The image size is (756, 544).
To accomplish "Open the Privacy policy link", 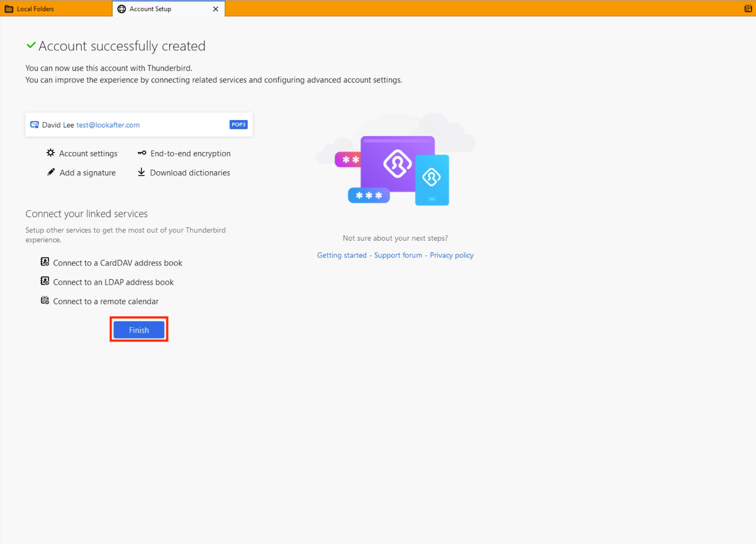I will click(x=452, y=255).
